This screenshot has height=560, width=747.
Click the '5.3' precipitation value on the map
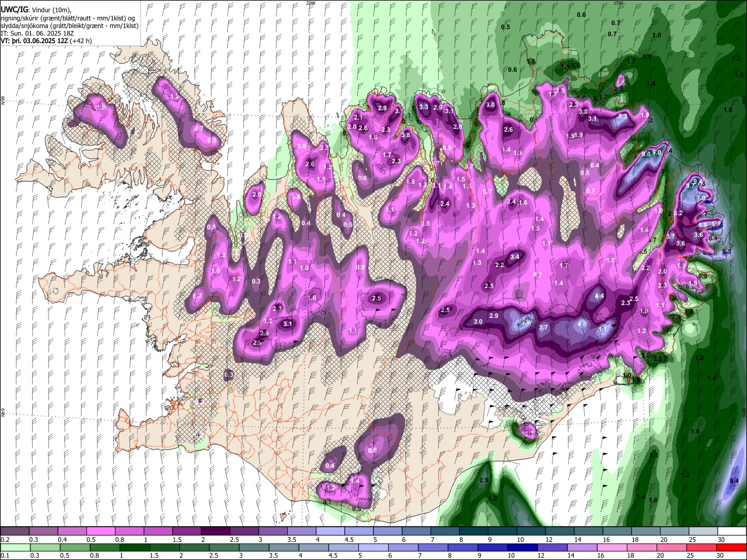point(623,117)
